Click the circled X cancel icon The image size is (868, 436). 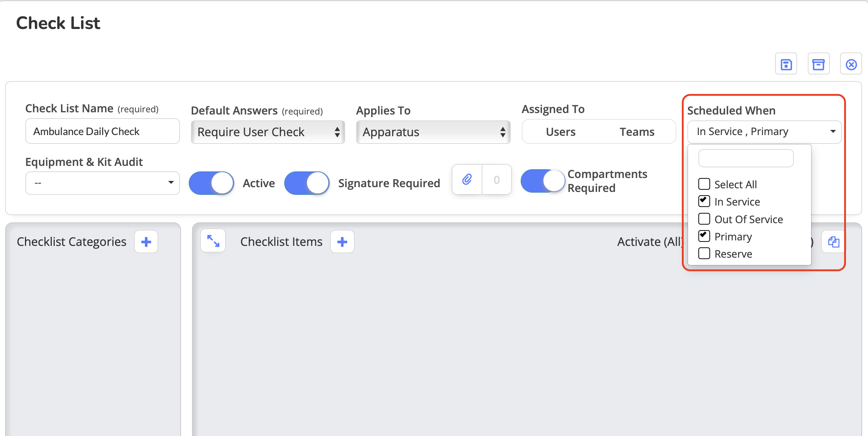851,65
